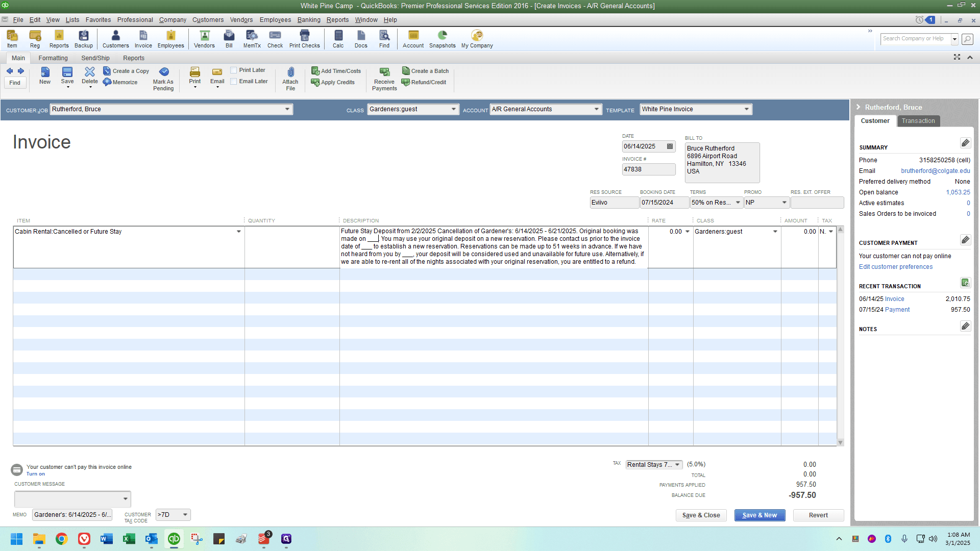Click the Memo field

click(72, 515)
